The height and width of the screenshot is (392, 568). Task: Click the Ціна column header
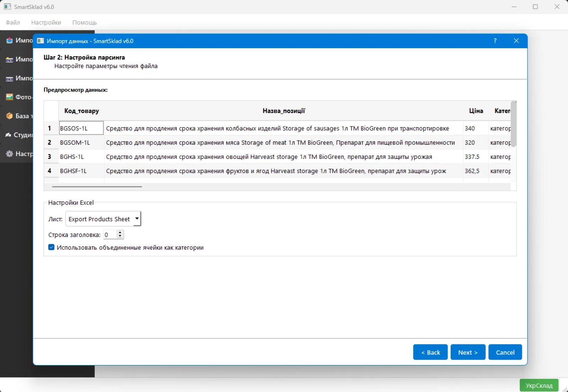[476, 111]
